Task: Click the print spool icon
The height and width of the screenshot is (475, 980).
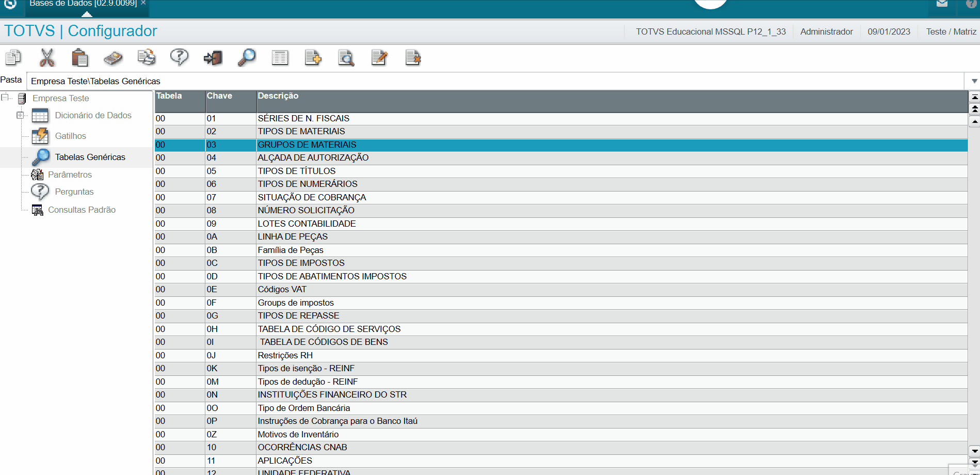Action: [147, 58]
